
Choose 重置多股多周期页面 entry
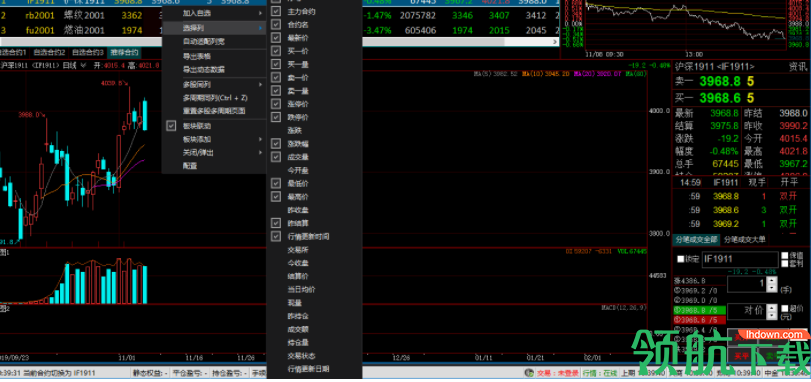214,111
